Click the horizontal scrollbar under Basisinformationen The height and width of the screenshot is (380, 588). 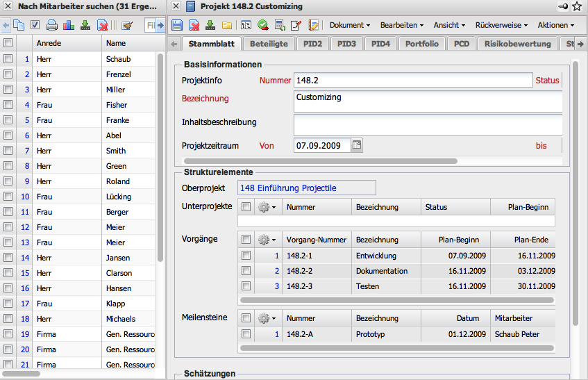[319, 161]
